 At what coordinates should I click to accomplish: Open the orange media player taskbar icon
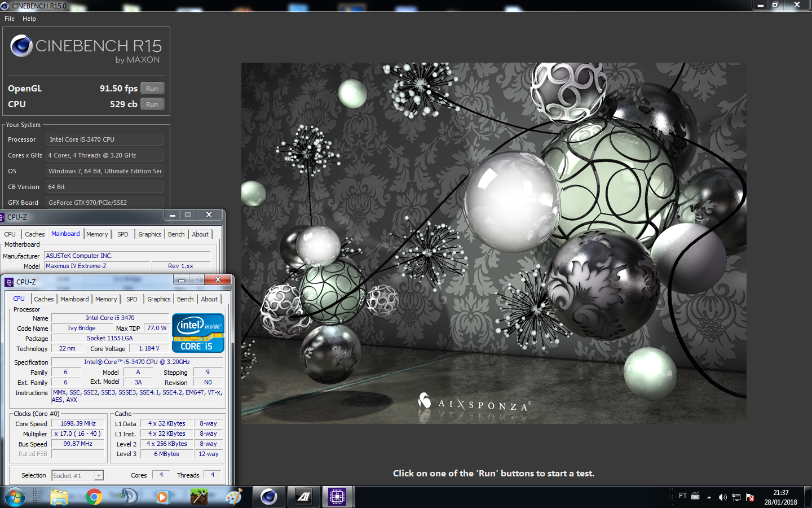click(163, 497)
